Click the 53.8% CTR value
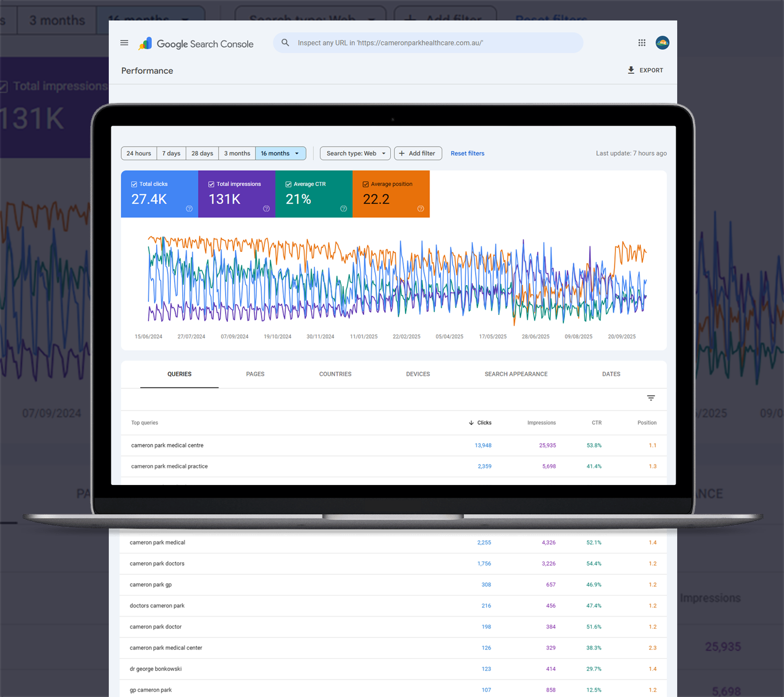The width and height of the screenshot is (784, 697). pos(594,446)
